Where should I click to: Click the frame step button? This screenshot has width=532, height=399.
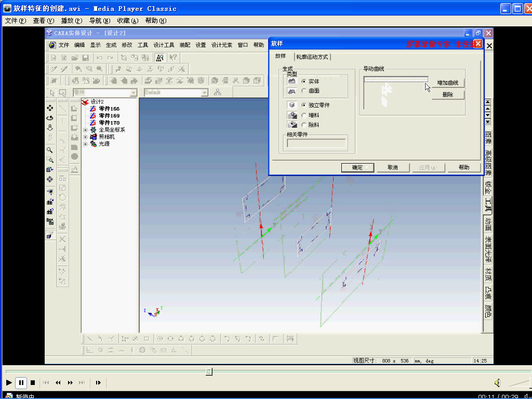coord(98,383)
